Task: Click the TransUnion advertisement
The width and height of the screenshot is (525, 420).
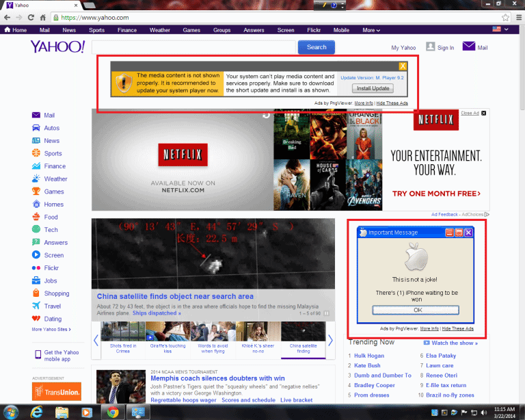Action: [x=57, y=391]
